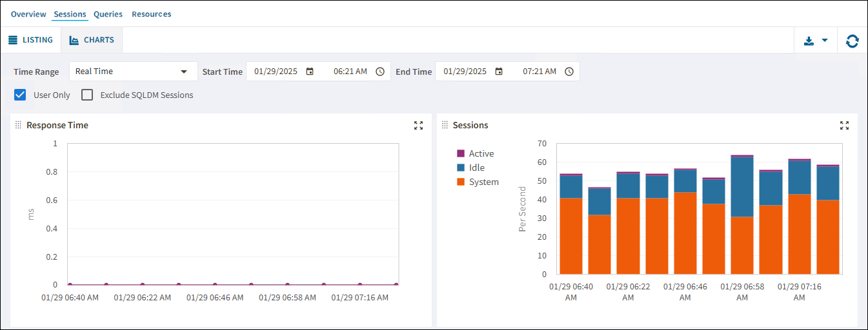Switch to the Listing view
Viewport: 868px width, 330px height.
[30, 40]
